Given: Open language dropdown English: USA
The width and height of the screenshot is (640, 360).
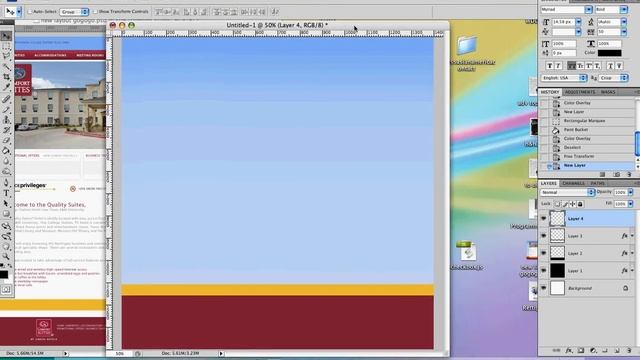Looking at the screenshot, I should tap(564, 78).
